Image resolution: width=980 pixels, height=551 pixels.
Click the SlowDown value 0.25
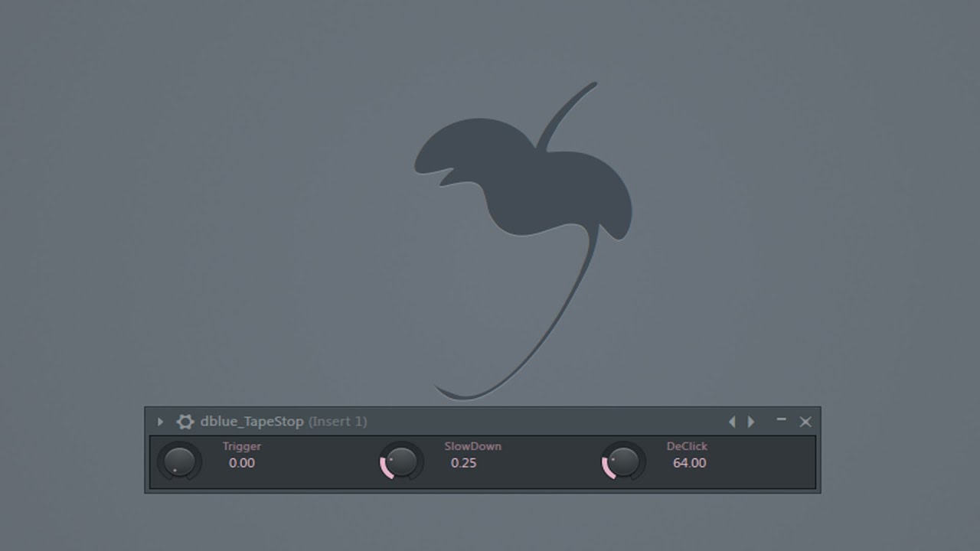pos(464,463)
